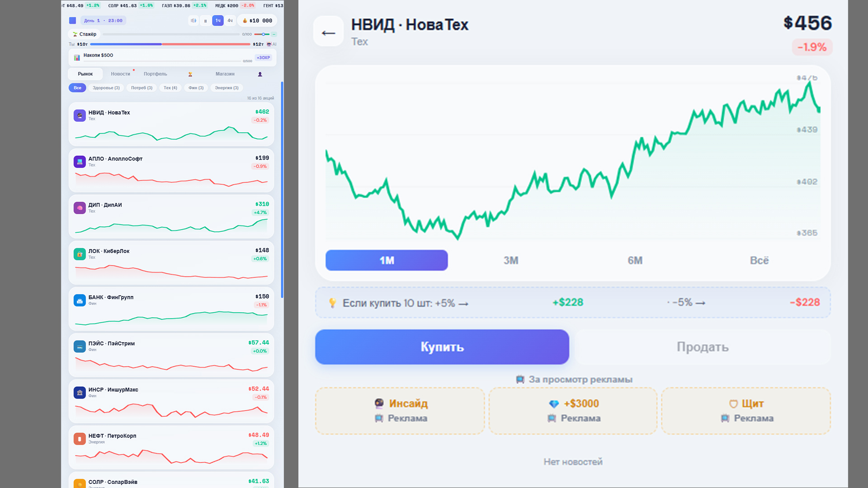The height and width of the screenshot is (488, 868).
Task: Select the Всё chart period
Action: 759,260
